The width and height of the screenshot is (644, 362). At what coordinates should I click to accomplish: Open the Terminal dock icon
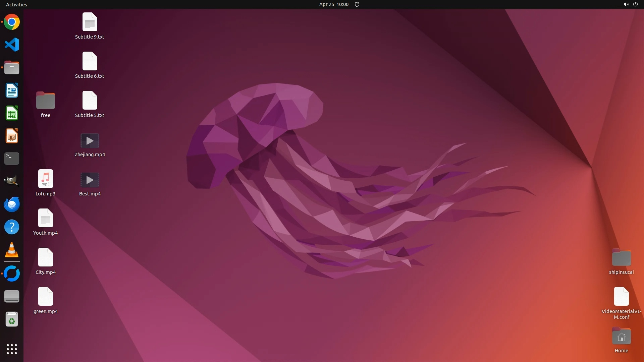(x=12, y=159)
